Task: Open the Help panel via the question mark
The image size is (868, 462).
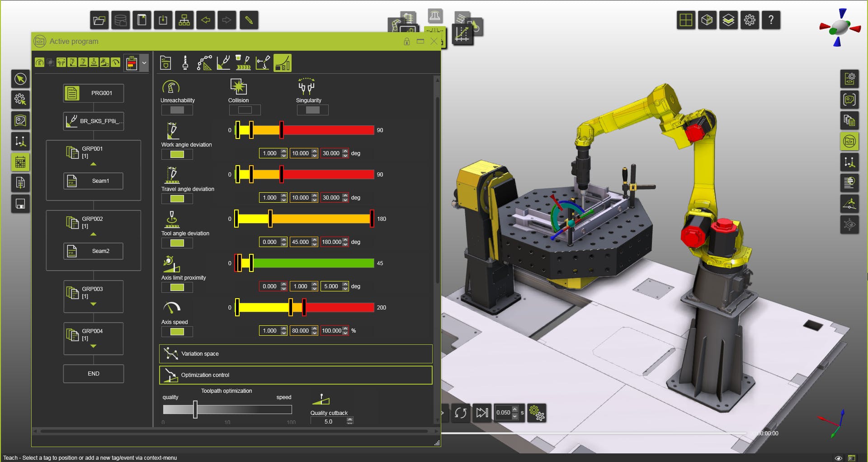Action: coord(771,20)
